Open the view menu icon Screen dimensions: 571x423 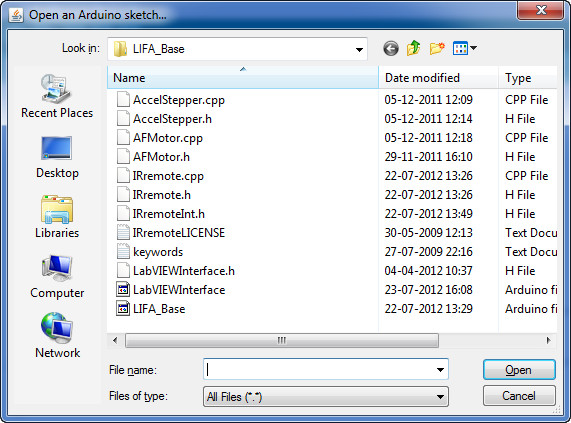coord(464,48)
